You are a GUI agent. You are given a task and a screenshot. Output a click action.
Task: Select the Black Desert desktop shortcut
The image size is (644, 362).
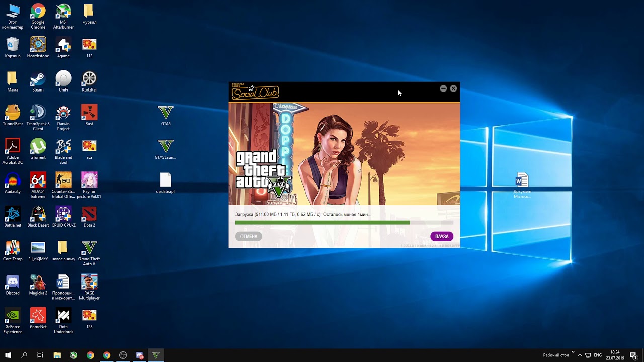tap(38, 217)
